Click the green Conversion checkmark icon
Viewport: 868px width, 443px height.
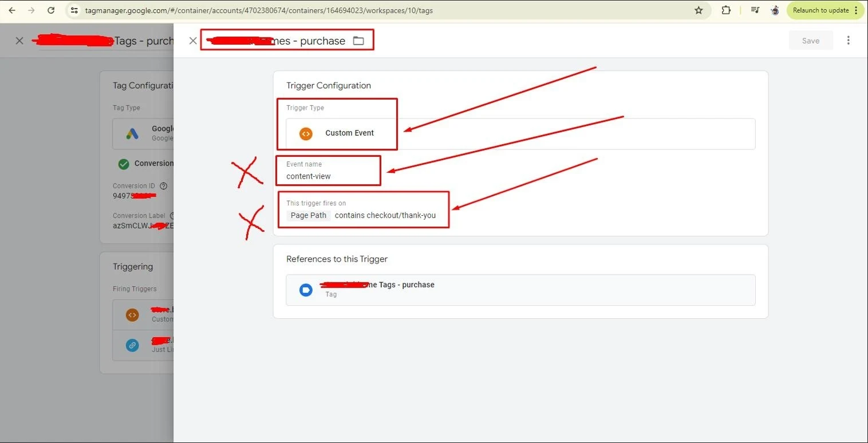click(x=123, y=164)
